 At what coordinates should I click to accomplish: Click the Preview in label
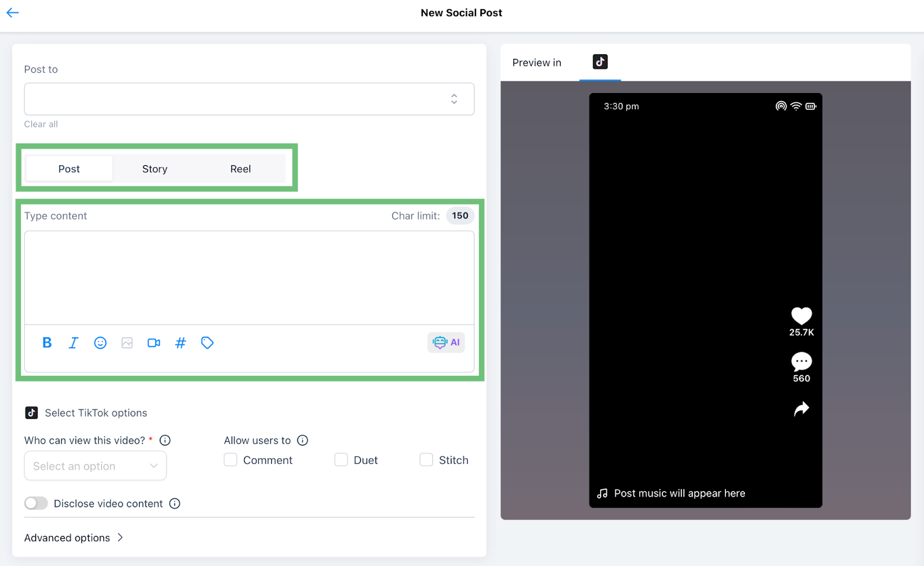[x=536, y=62]
